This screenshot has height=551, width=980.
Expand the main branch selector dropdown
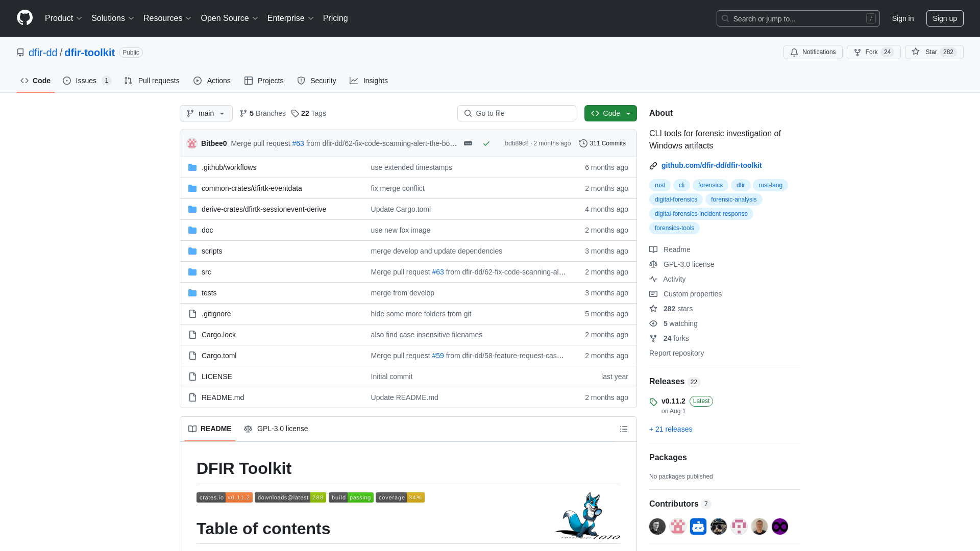point(206,113)
